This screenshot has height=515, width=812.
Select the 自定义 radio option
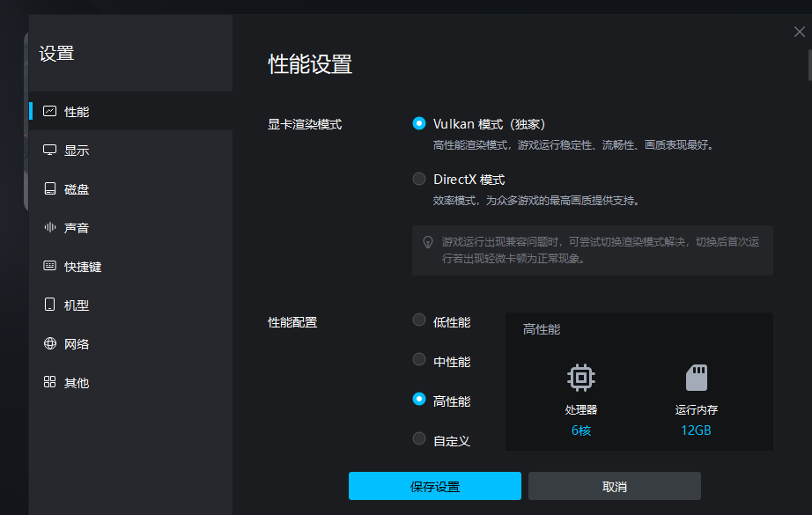pyautogui.click(x=419, y=438)
